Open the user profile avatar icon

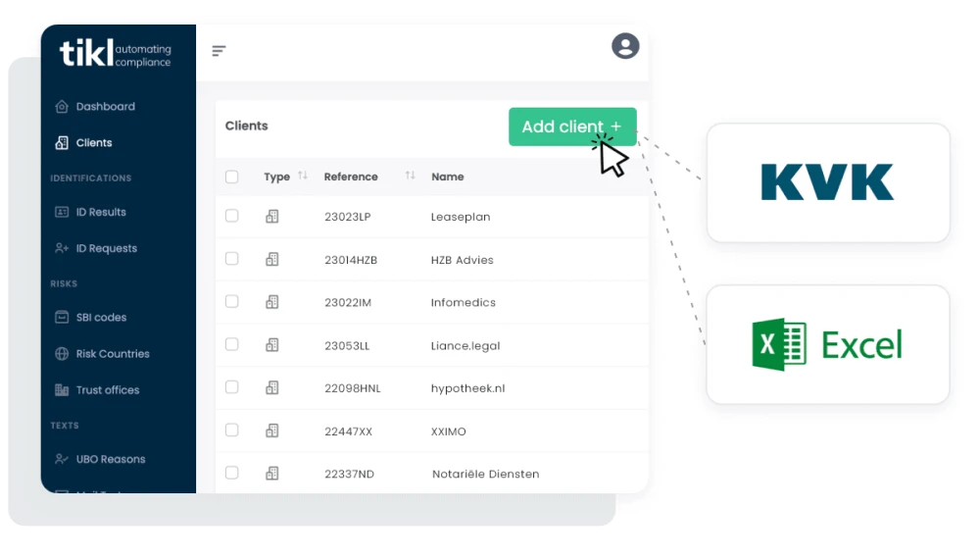(625, 46)
